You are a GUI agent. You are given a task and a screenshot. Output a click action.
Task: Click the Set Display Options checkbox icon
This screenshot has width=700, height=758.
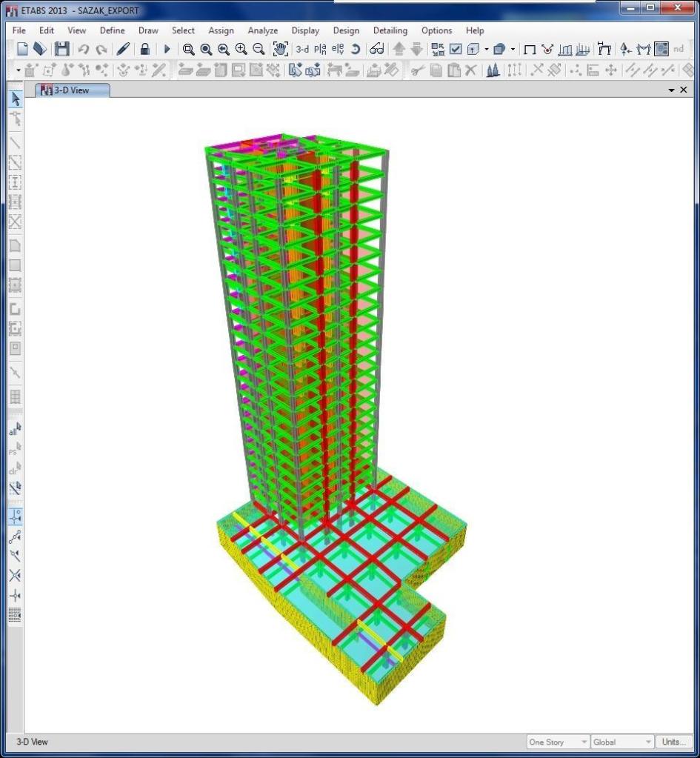tap(456, 49)
